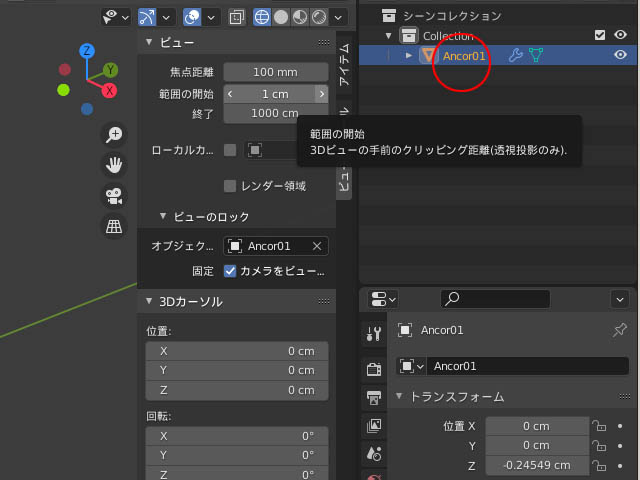
Task: Collapse the Collection tree item
Action: point(389,36)
